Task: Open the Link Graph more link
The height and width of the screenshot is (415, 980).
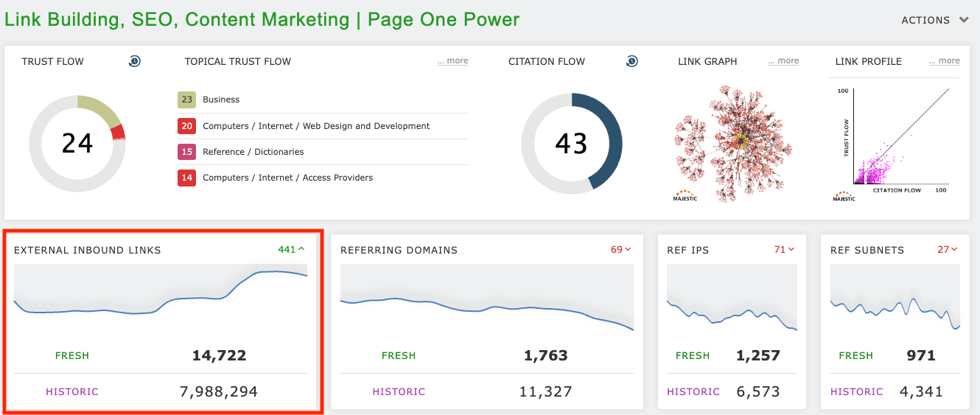Action: pyautogui.click(x=783, y=61)
